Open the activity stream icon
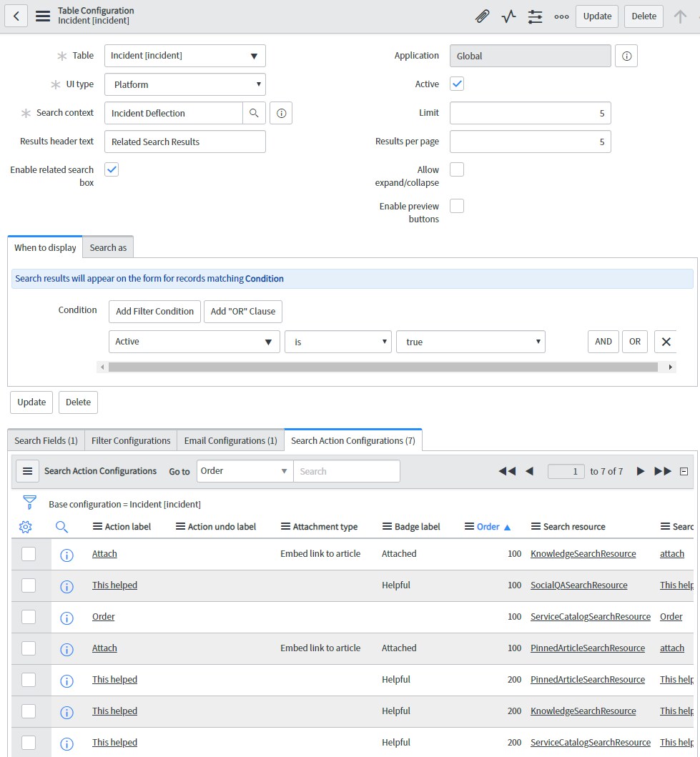 point(508,16)
